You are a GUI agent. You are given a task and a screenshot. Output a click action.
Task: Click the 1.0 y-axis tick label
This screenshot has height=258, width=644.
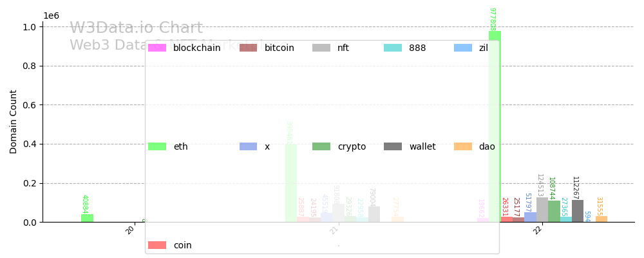[x=30, y=27]
